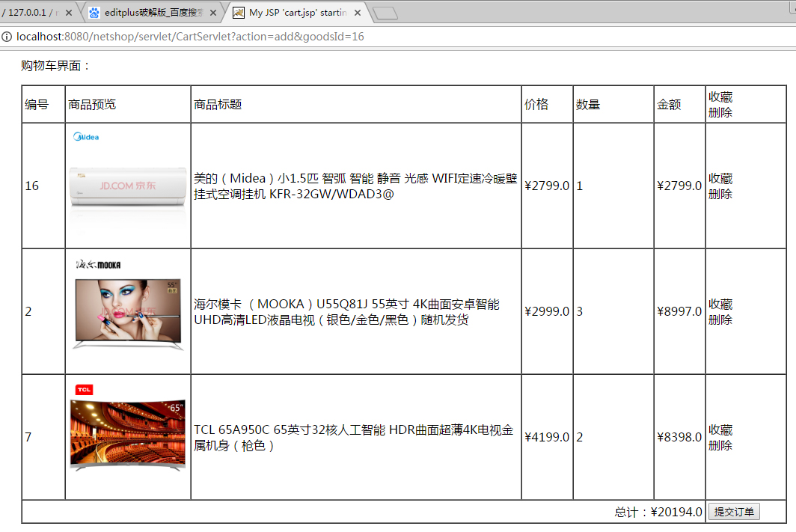Image resolution: width=796 pixels, height=532 pixels.
Task: Click the TCL 65A950C product title
Action: click(353, 438)
